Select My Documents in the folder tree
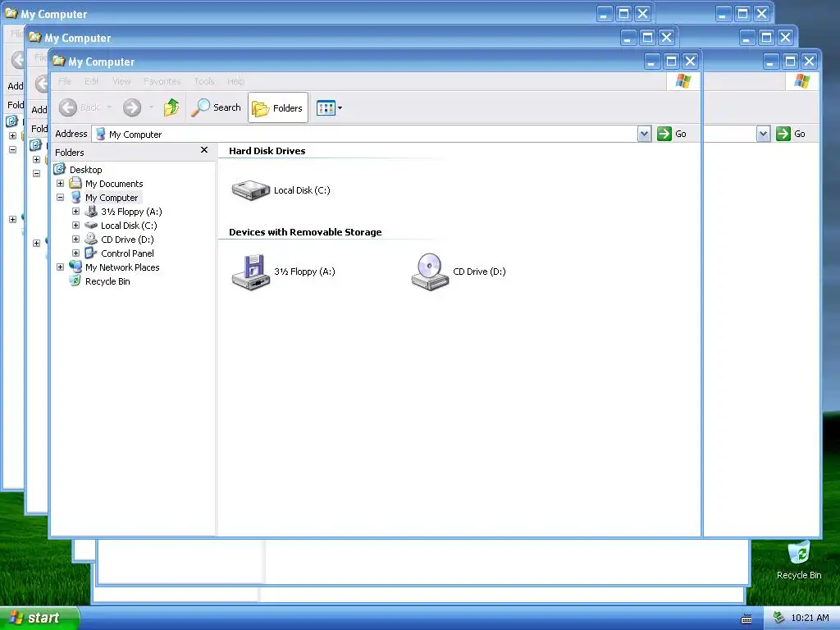Screen dimensions: 840x630 point(114,184)
